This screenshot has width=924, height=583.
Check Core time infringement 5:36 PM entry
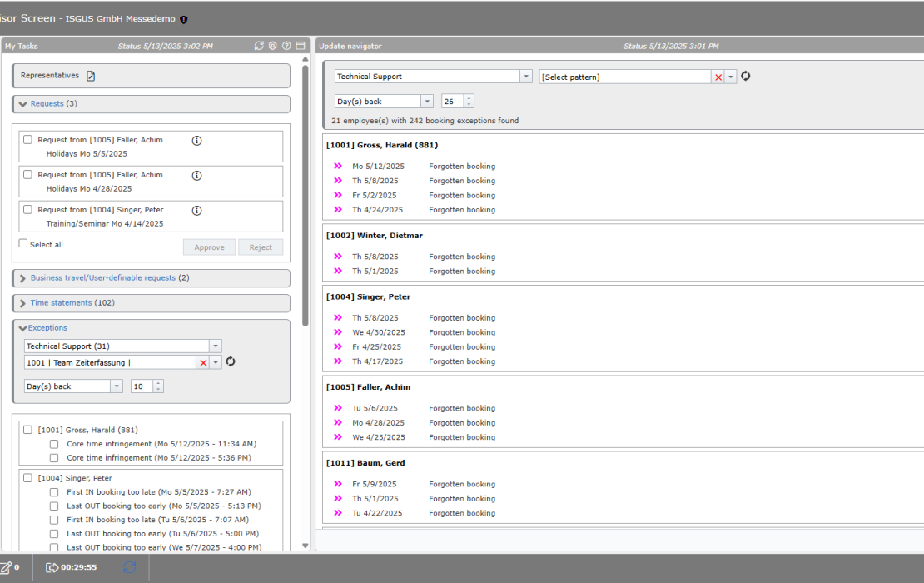54,458
